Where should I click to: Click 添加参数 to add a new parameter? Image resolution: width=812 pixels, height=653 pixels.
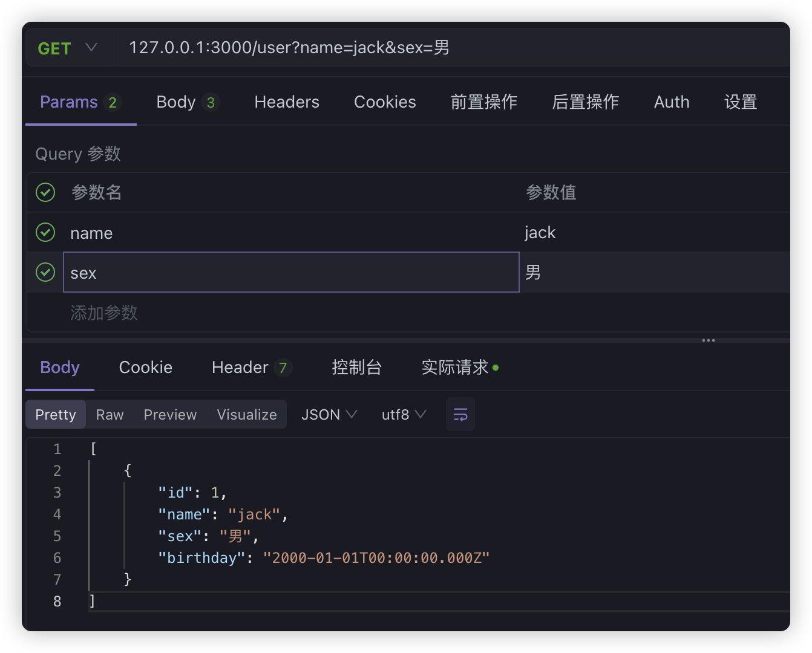tap(103, 313)
